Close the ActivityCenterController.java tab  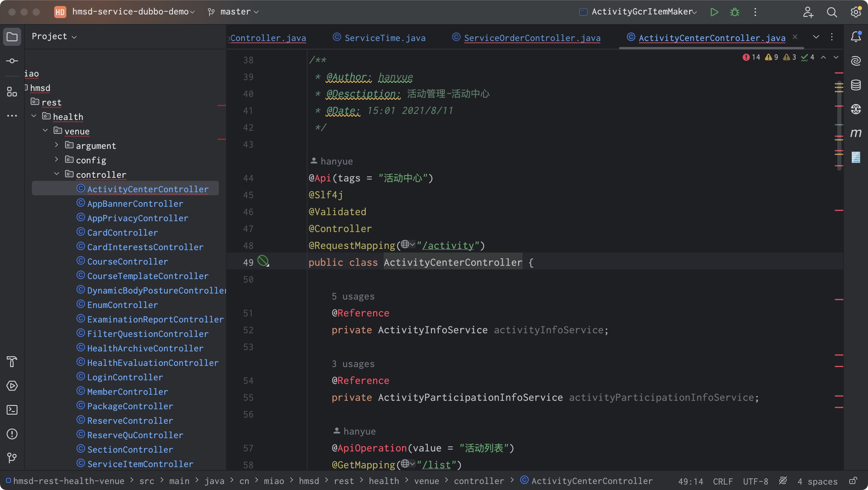point(795,37)
